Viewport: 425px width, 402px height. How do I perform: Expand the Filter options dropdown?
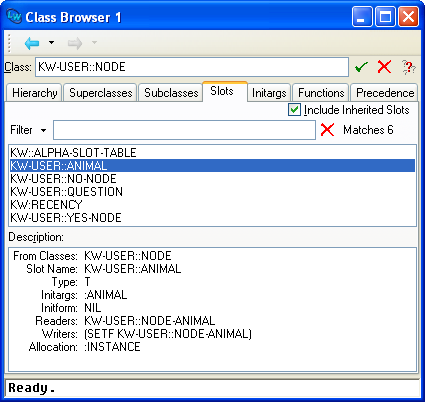(43, 130)
